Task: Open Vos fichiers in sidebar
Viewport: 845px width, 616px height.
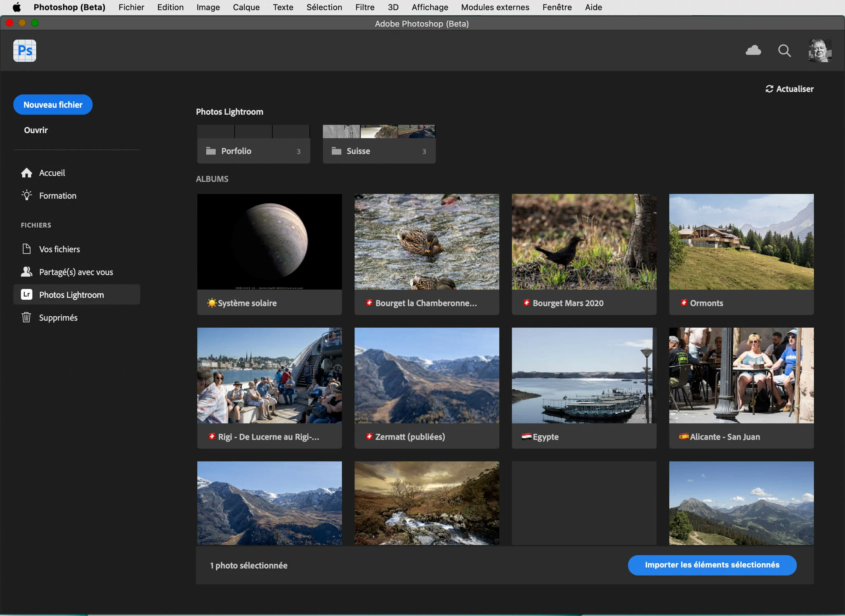Action: [59, 249]
